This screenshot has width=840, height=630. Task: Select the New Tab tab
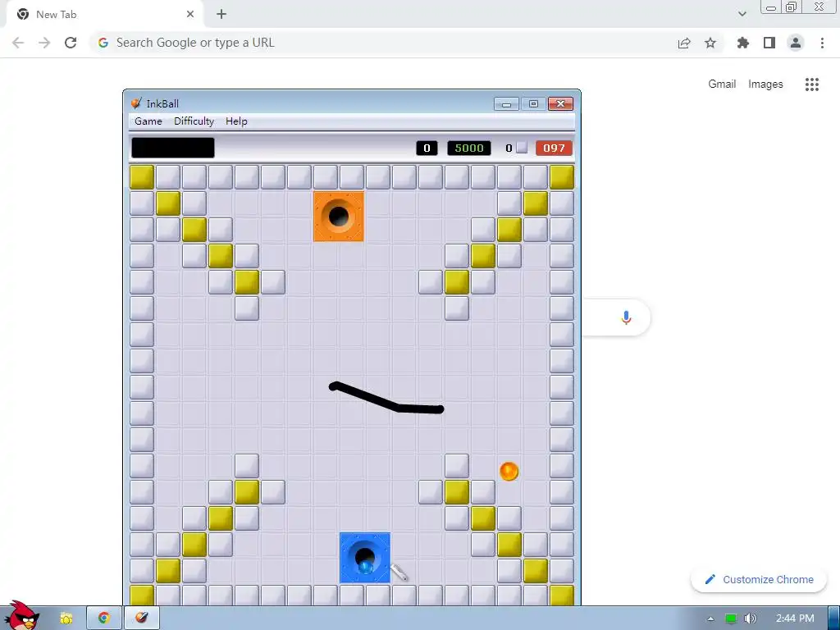104,15
